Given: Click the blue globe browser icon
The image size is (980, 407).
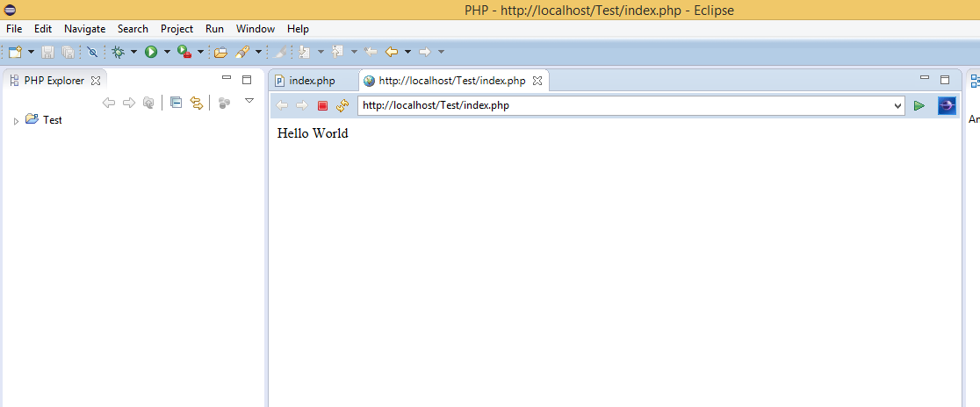Looking at the screenshot, I should coord(947,106).
